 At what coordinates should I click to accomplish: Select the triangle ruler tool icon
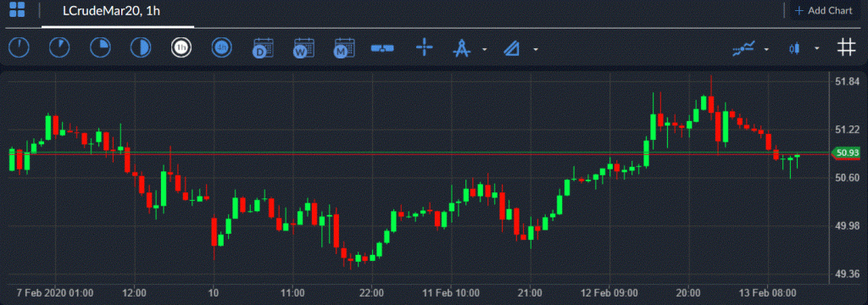(512, 48)
